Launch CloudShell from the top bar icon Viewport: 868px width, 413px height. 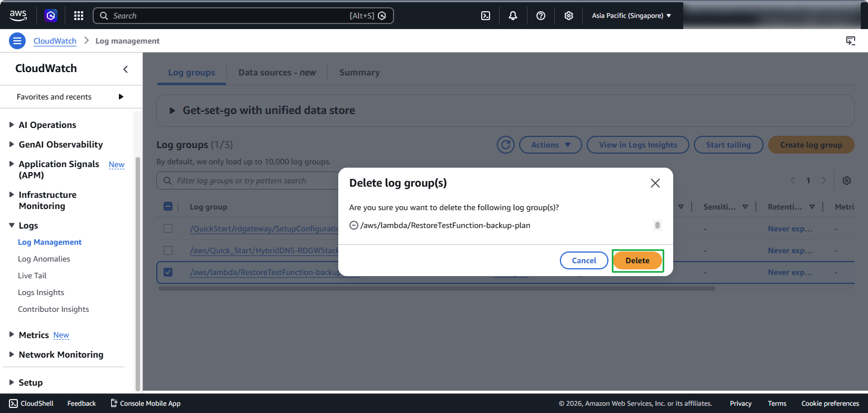(486, 16)
